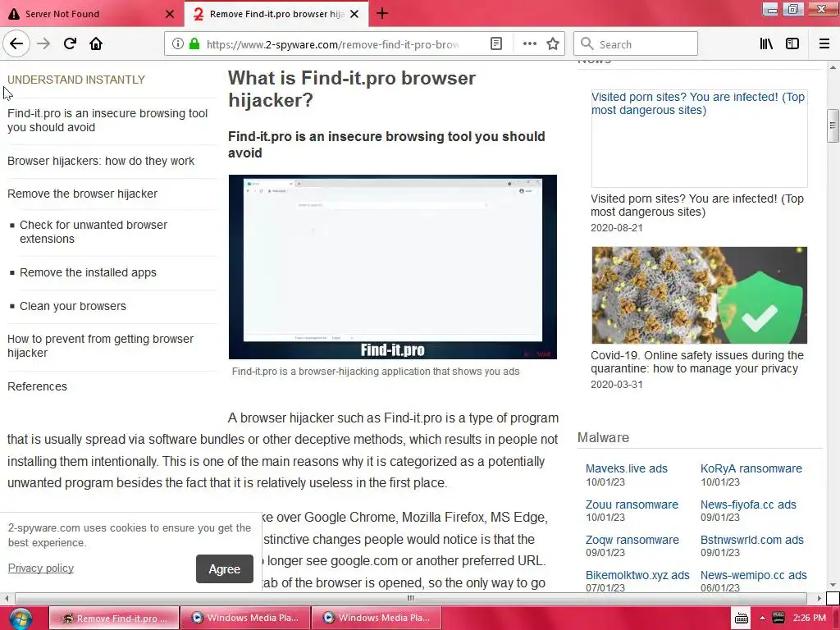
Task: Click the on-screen keyboard tray icon
Action: pyautogui.click(x=742, y=619)
